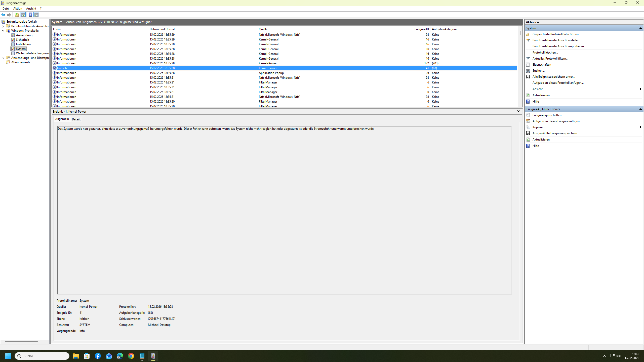
Task: Click Benutzerdefinierte Ansicht importieren link
Action: pos(559,46)
